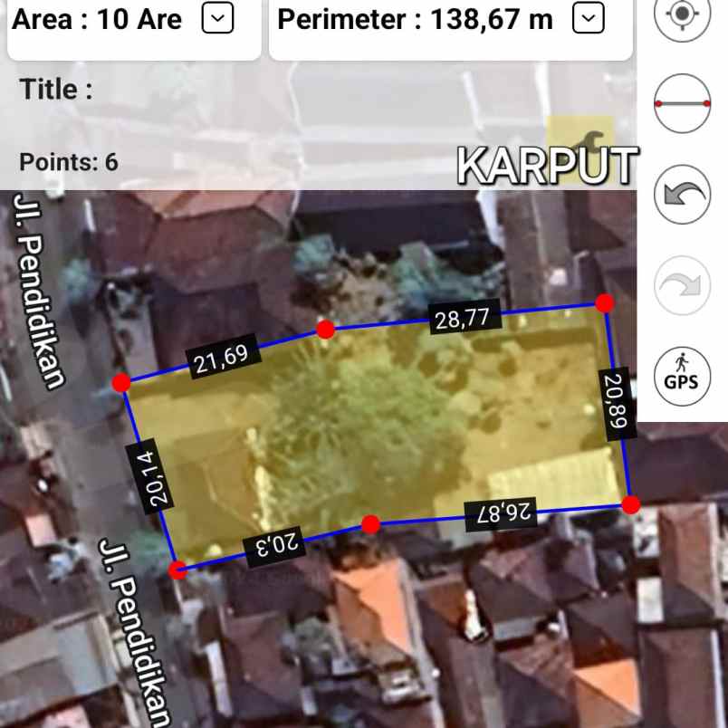
Task: Click the Points: 6 counter label
Action: click(x=68, y=162)
